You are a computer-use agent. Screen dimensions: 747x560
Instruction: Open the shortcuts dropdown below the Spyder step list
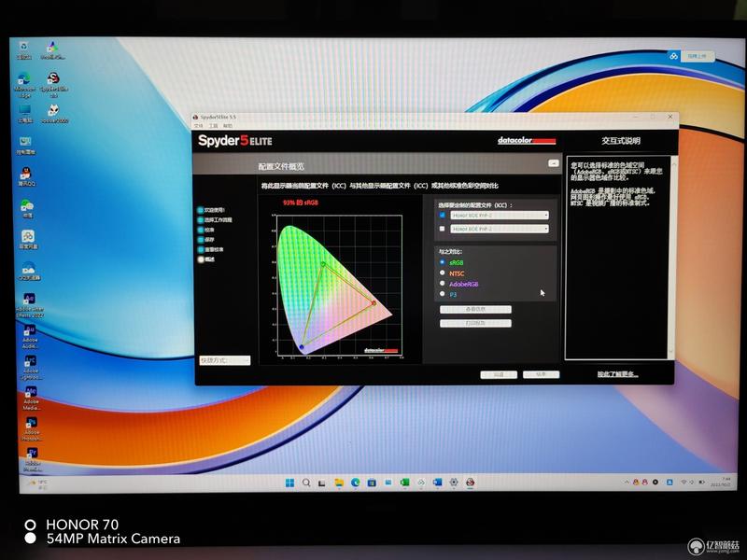click(x=224, y=360)
